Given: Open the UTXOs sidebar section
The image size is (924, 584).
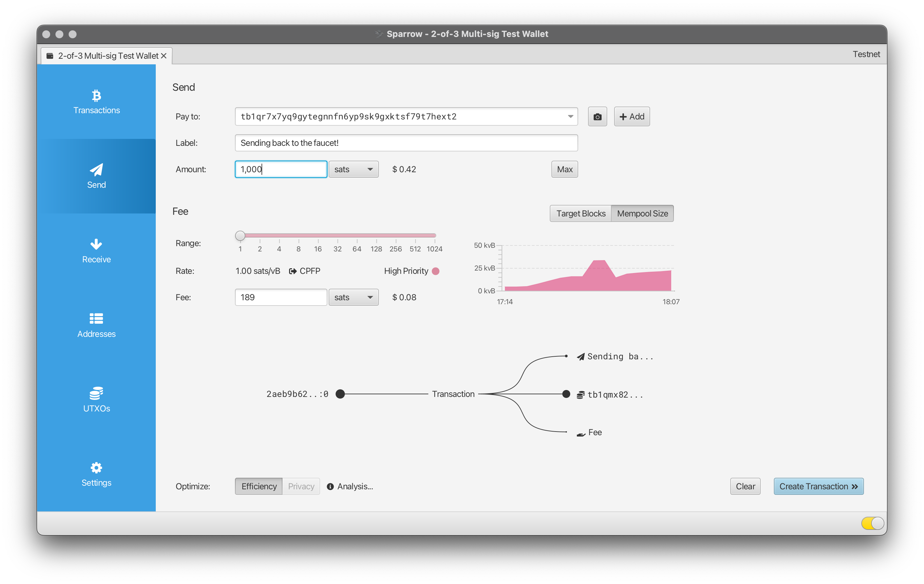Looking at the screenshot, I should pyautogui.click(x=96, y=400).
